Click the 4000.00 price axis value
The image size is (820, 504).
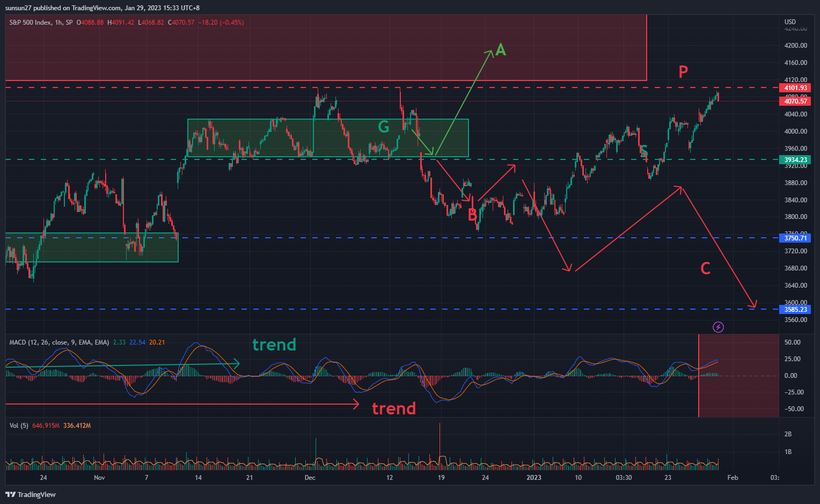tap(795, 131)
